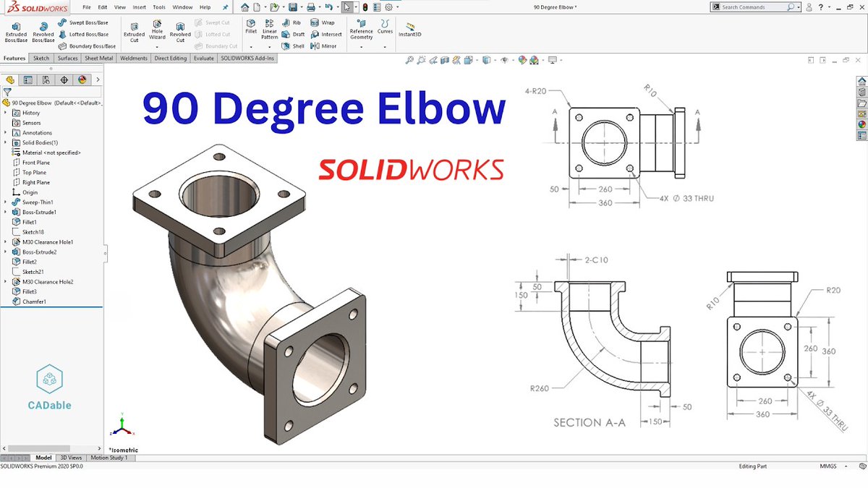Pin the menu bar with the pushpin
Image resolution: width=868 pixels, height=488 pixels.
click(225, 7)
